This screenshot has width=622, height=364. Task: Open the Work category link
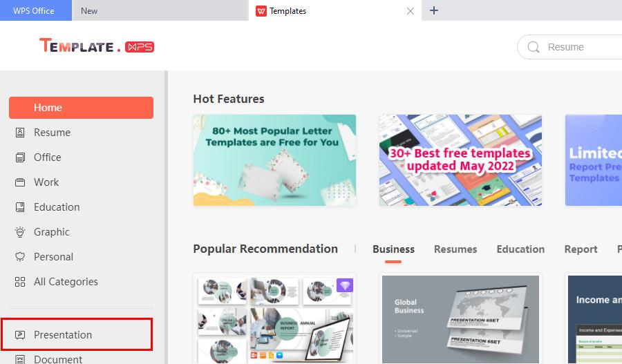[x=46, y=182]
